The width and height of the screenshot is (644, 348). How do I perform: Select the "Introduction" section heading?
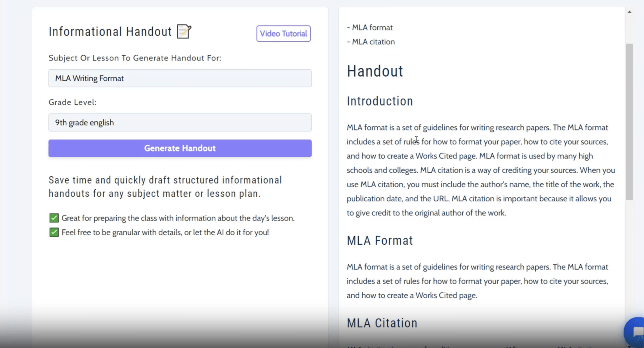pyautogui.click(x=380, y=101)
